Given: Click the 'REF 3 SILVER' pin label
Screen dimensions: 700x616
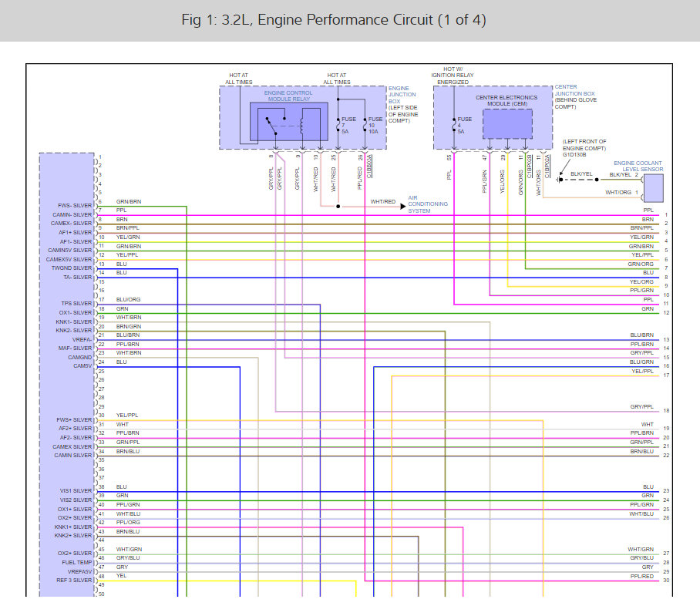Looking at the screenshot, I should pyautogui.click(x=74, y=581).
